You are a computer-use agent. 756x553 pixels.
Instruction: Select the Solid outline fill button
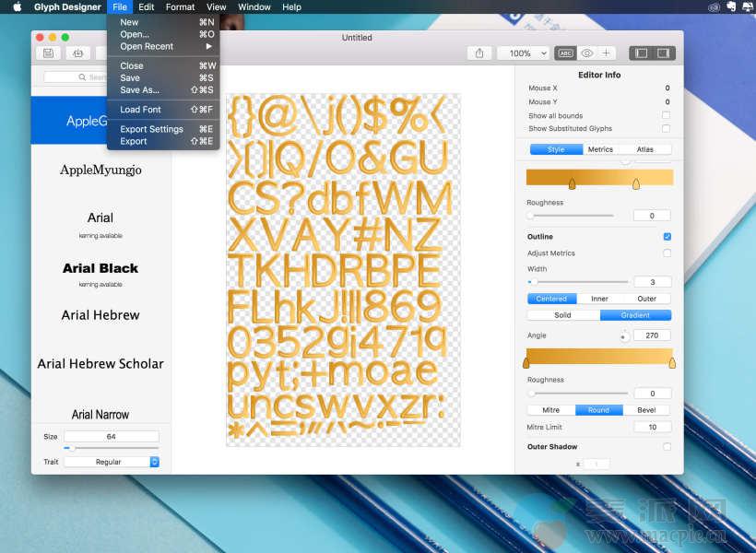click(562, 315)
